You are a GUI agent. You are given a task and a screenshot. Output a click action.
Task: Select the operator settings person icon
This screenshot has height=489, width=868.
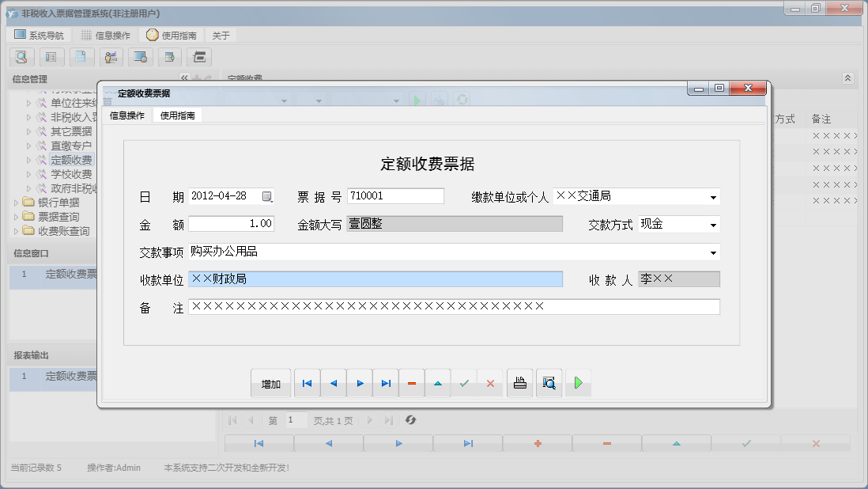pyautogui.click(x=111, y=57)
